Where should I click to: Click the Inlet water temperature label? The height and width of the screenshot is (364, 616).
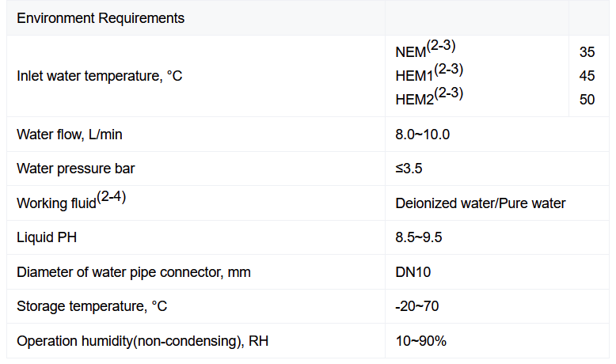point(100,76)
